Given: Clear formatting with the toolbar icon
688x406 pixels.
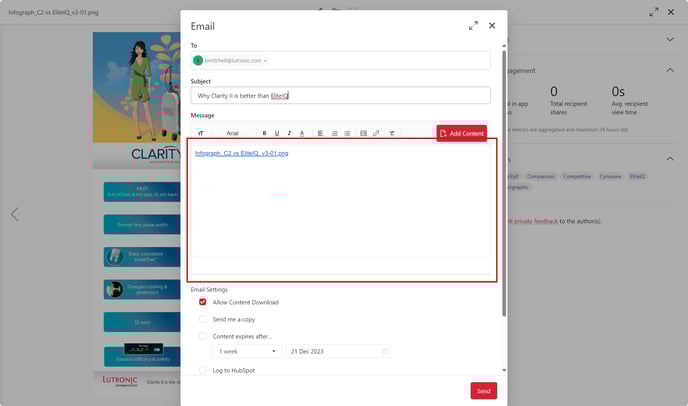Looking at the screenshot, I should [392, 133].
